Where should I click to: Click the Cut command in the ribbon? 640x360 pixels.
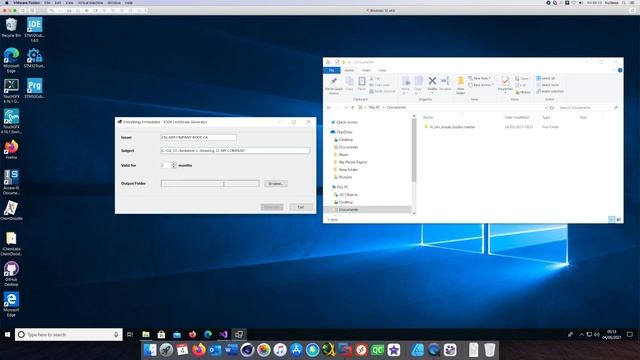coord(375,78)
